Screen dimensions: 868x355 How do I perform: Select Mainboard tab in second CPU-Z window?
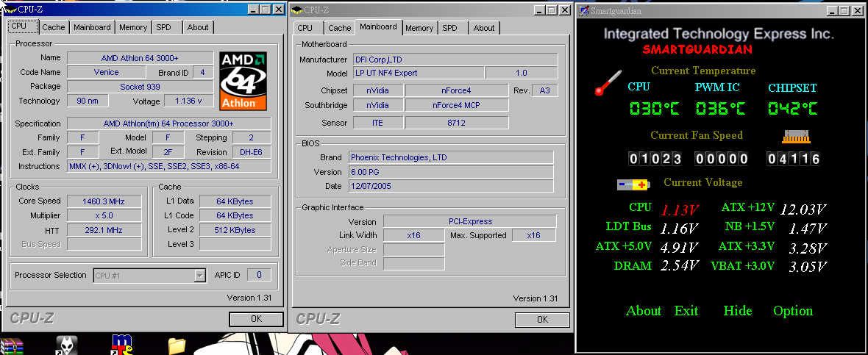pos(378,26)
